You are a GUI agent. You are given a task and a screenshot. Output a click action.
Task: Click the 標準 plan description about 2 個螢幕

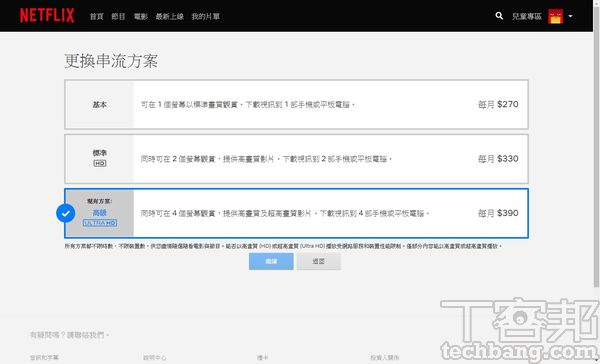266,159
